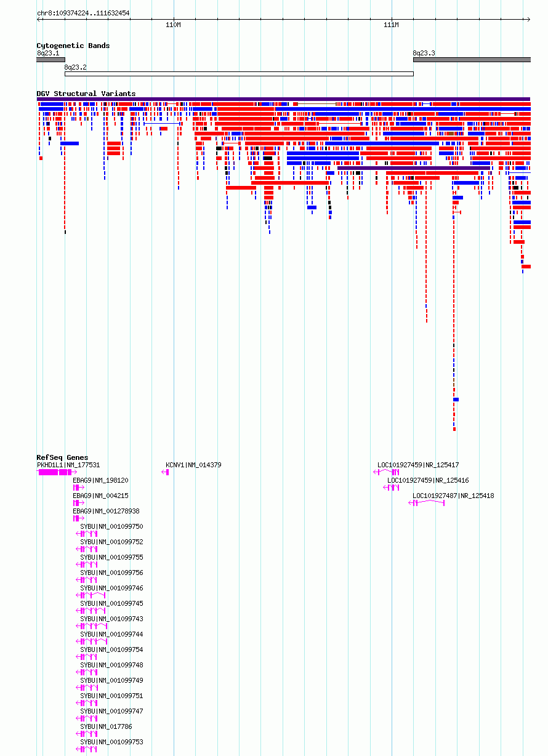Image resolution: width=548 pixels, height=756 pixels.
Task: Select the SYBU|NM_017786 transcript label
Action: click(x=106, y=726)
